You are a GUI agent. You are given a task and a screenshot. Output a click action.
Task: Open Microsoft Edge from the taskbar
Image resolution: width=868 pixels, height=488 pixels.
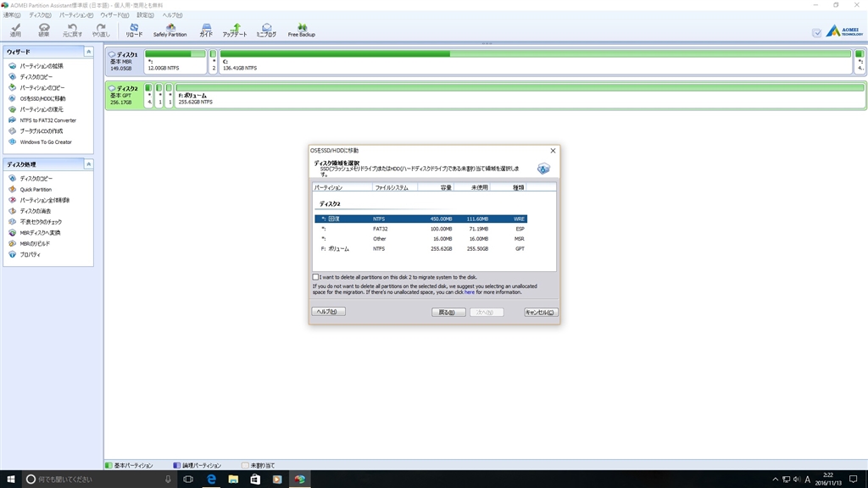click(x=211, y=480)
